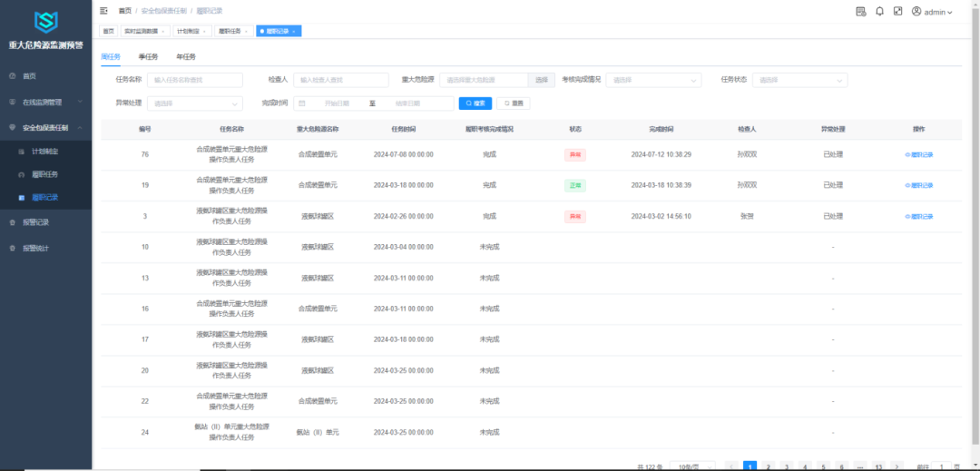
Task: Collapse sidebar using the hamburger icon
Action: (103, 11)
